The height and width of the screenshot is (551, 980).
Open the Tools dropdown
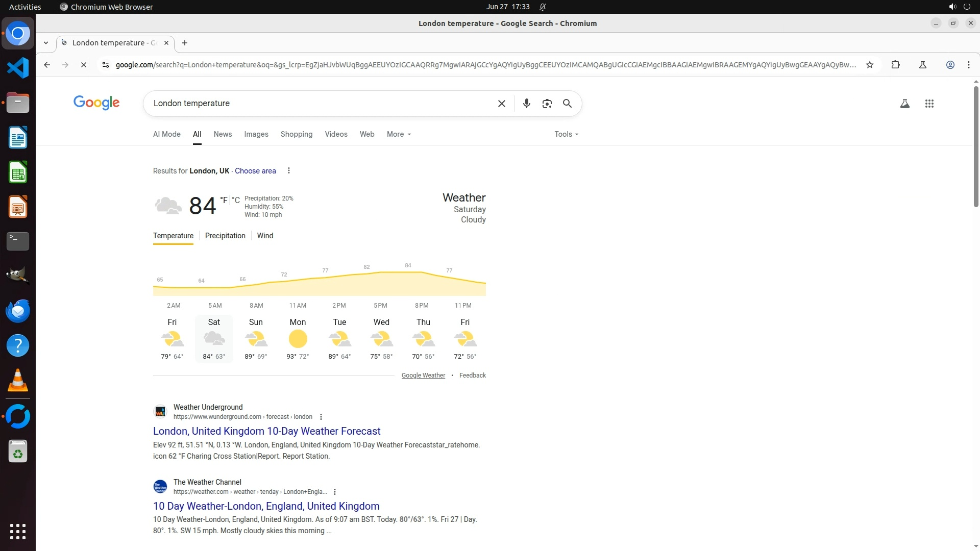tap(566, 134)
